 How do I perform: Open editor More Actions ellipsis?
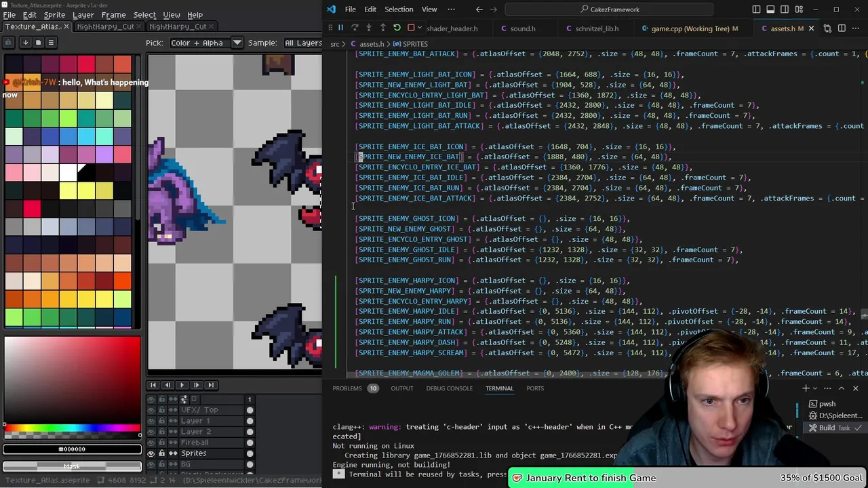click(x=857, y=28)
